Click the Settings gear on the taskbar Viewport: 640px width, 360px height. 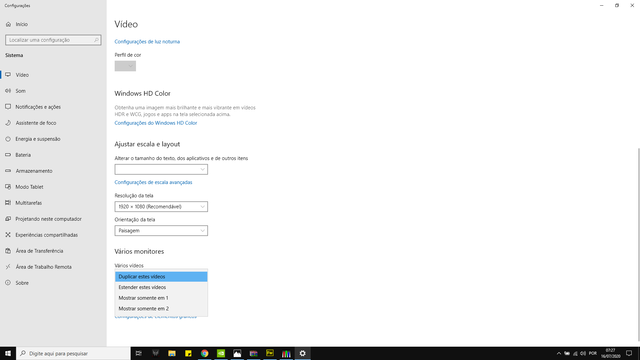302,353
